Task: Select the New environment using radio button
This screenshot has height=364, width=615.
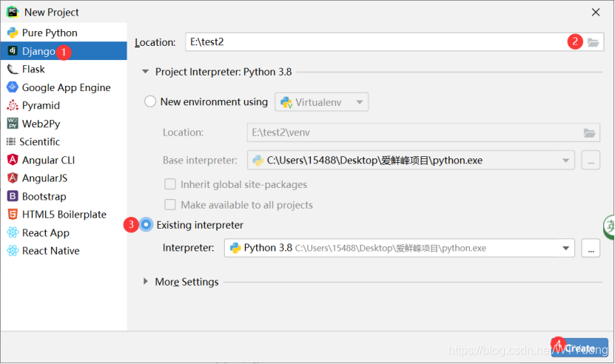Action: coord(150,101)
